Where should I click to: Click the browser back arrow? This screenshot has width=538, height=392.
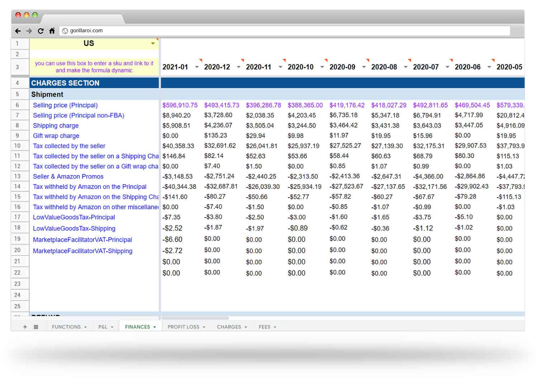[x=18, y=31]
